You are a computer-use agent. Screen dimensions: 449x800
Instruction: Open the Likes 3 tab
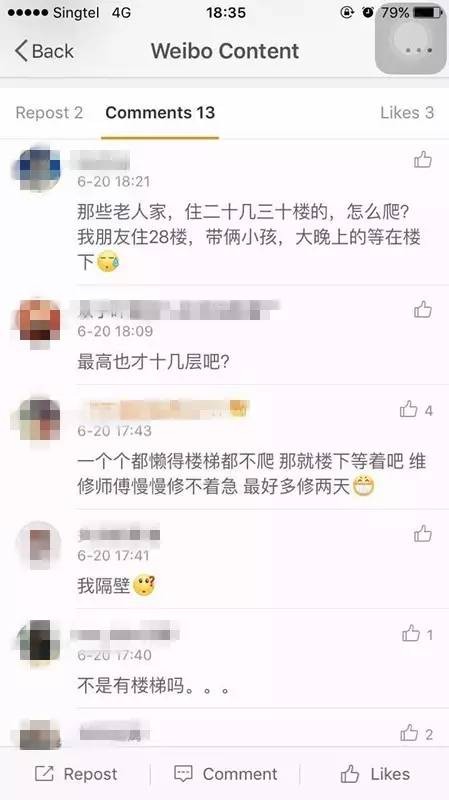click(407, 113)
